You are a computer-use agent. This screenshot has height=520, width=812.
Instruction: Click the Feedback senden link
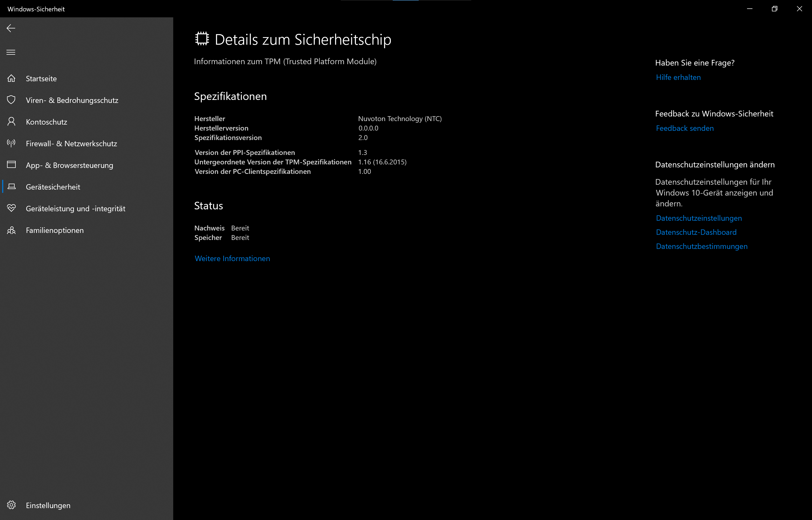[685, 128]
